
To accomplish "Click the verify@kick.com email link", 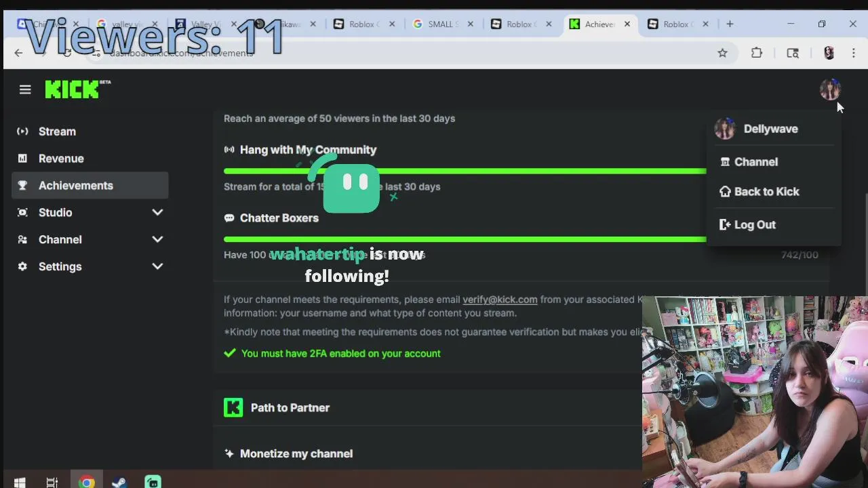I will tap(500, 300).
